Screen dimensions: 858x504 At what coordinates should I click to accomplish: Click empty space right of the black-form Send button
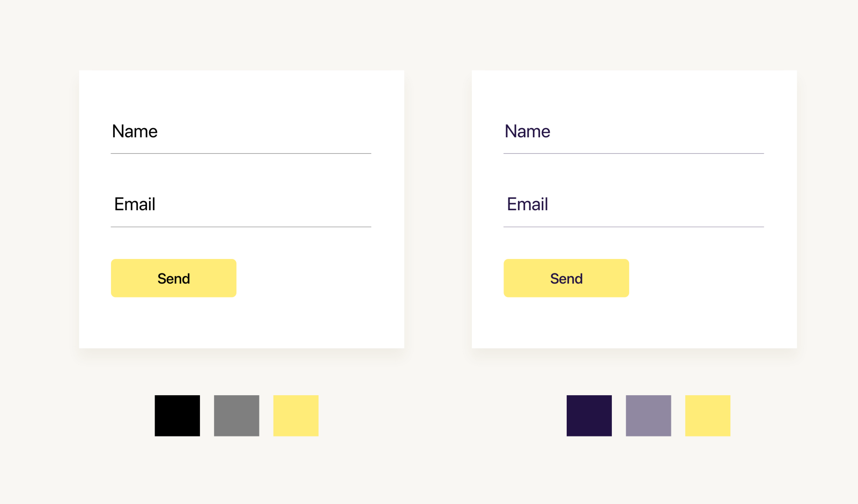tap(316, 278)
